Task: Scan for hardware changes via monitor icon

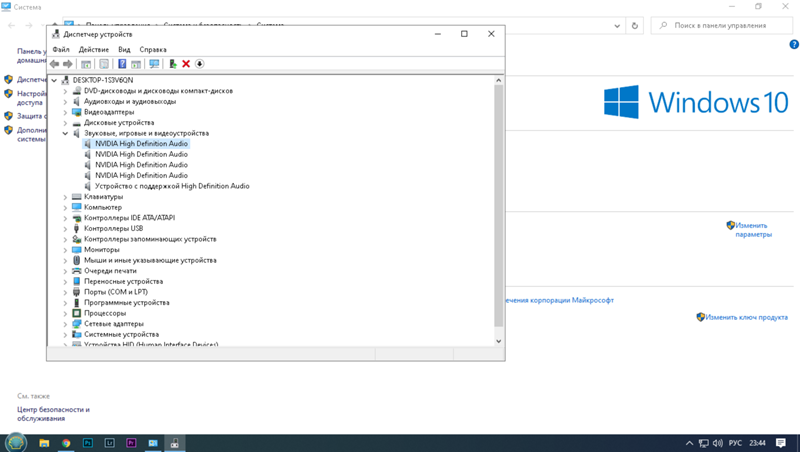Action: [x=154, y=64]
